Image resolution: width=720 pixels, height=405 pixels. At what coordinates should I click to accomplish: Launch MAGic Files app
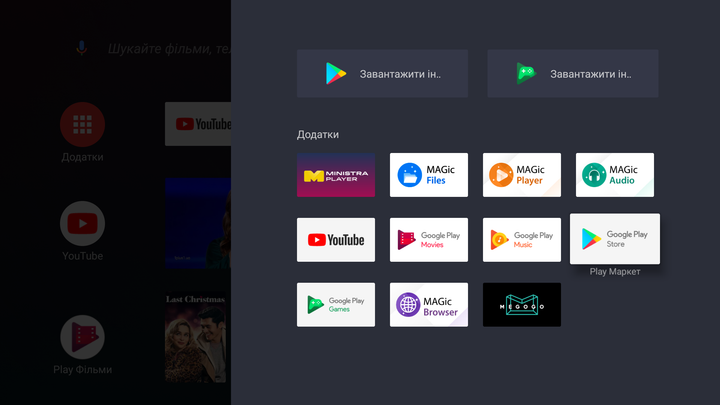(x=429, y=175)
